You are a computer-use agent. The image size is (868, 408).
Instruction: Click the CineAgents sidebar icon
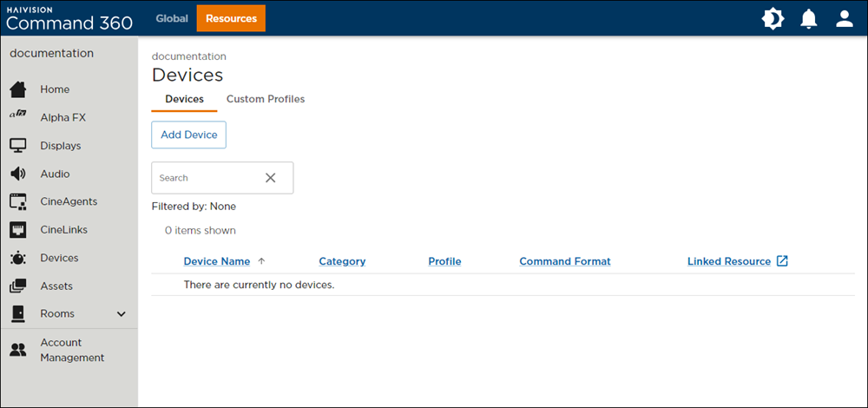(x=17, y=201)
